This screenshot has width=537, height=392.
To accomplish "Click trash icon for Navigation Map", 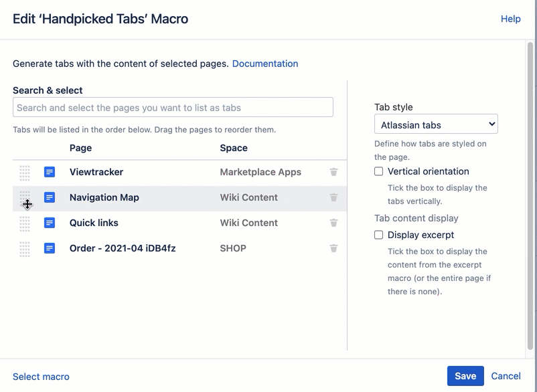I will coord(333,197).
